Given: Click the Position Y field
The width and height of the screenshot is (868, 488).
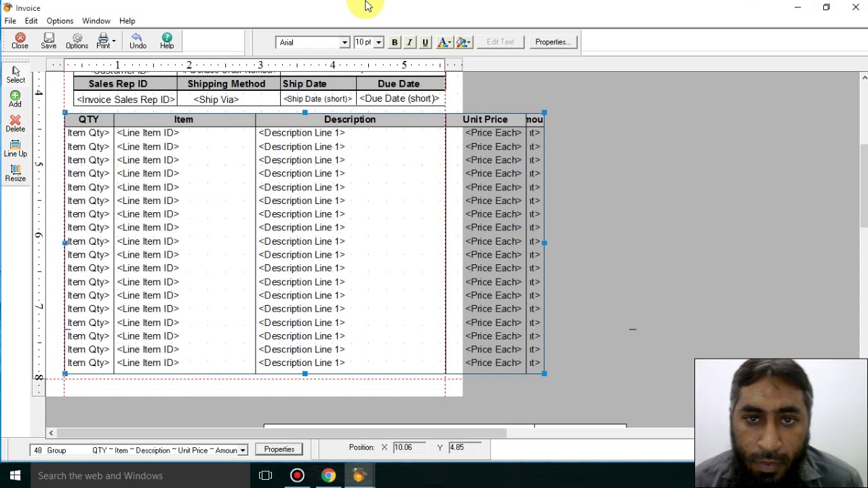Looking at the screenshot, I should pyautogui.click(x=465, y=447).
